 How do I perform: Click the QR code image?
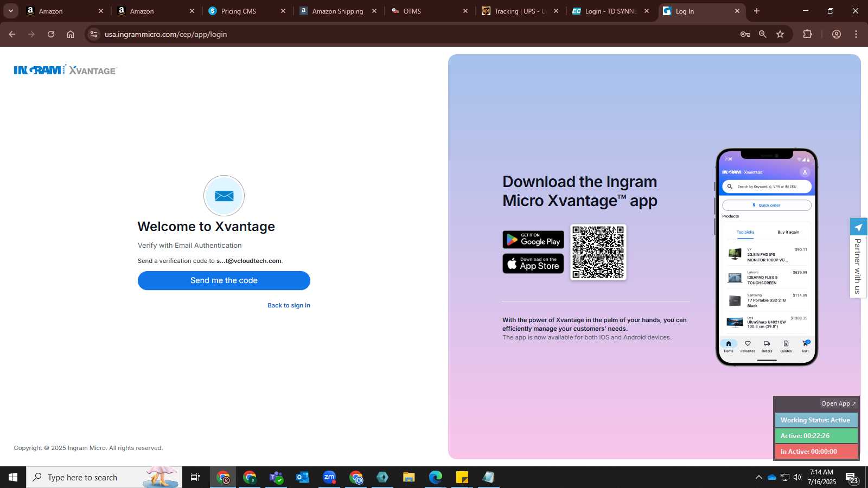click(x=598, y=252)
